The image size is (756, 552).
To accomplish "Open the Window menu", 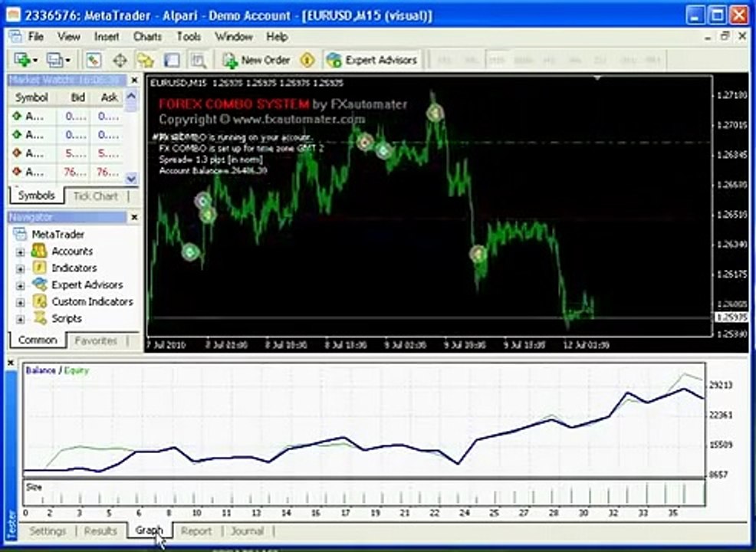I will [234, 37].
